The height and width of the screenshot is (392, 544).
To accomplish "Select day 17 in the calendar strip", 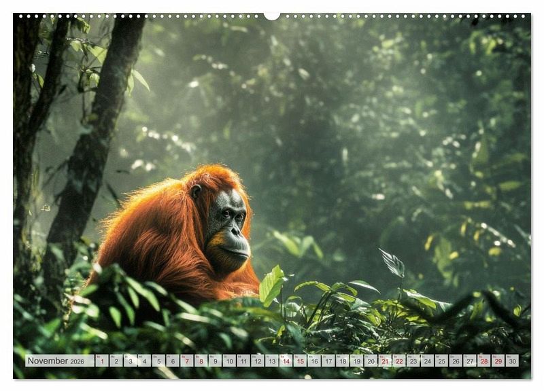I will (x=328, y=361).
